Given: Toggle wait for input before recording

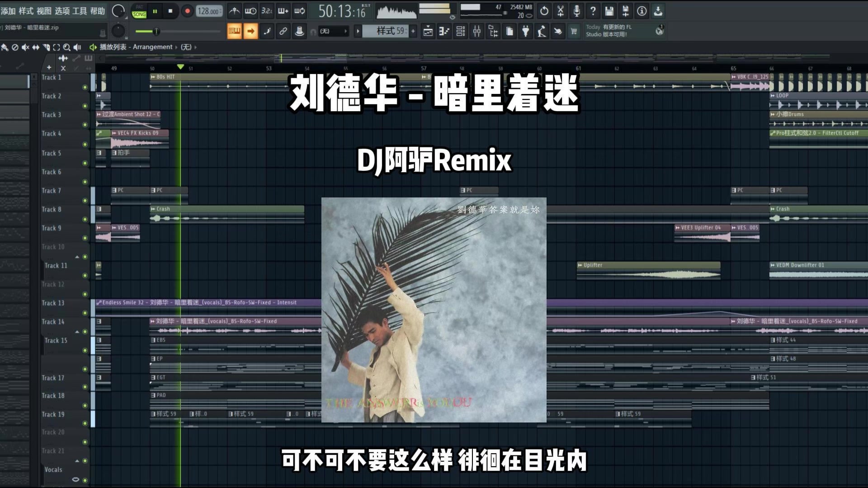Looking at the screenshot, I should [x=250, y=11].
